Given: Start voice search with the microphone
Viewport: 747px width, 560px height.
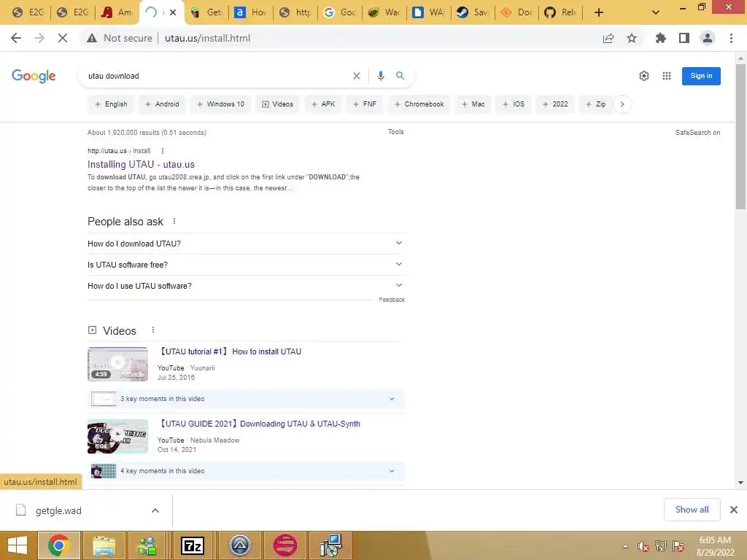Looking at the screenshot, I should click(x=381, y=76).
